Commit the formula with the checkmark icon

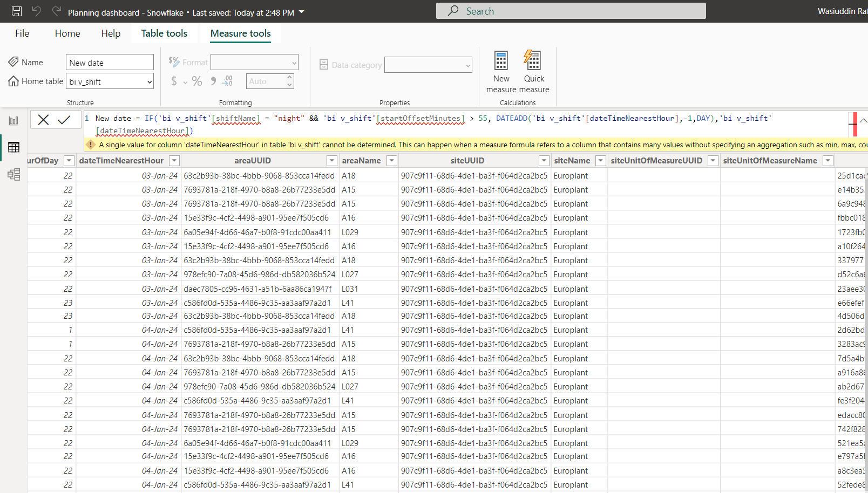click(x=64, y=120)
